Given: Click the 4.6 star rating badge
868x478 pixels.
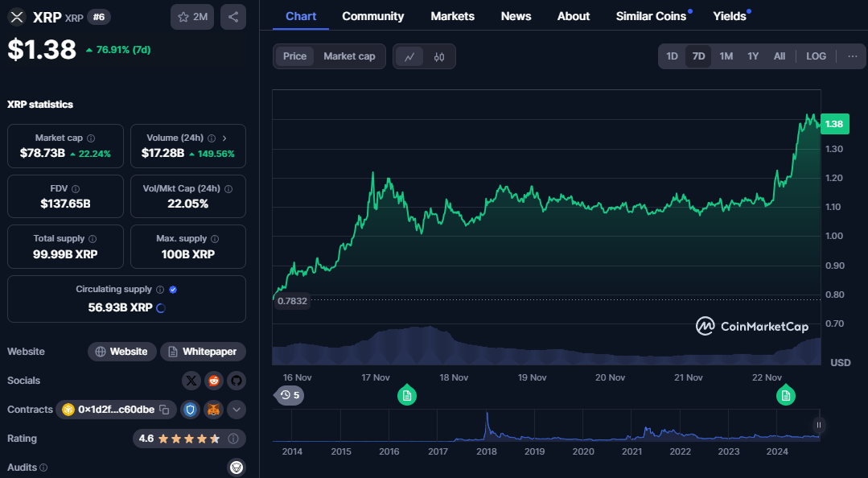Looking at the screenshot, I should [x=189, y=439].
